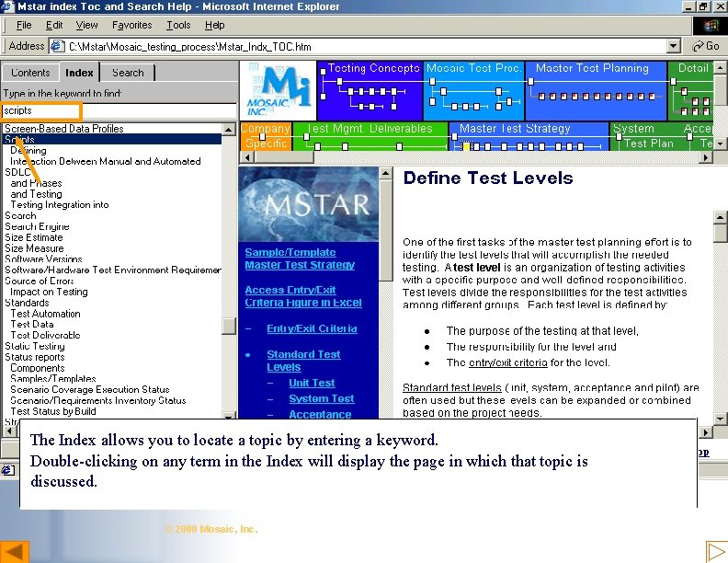Screen dimensions: 728x563
Task: Select the Search Engine index entry
Action: point(37,226)
